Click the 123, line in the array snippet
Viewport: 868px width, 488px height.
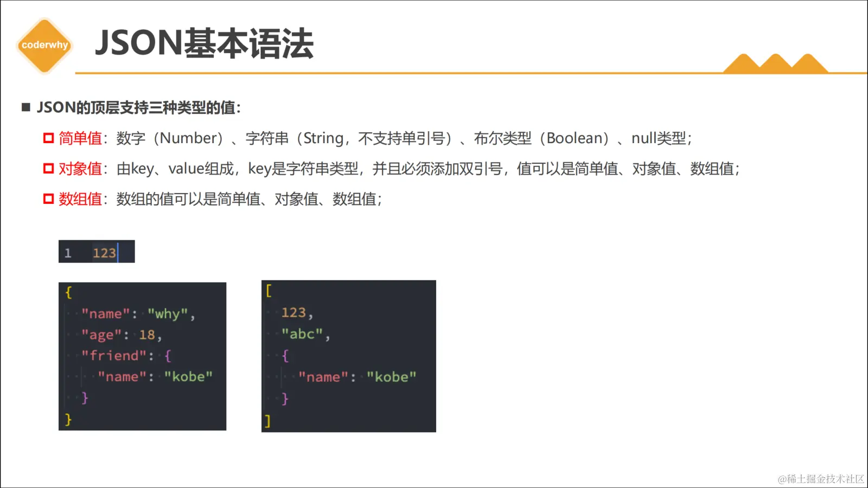tap(297, 313)
